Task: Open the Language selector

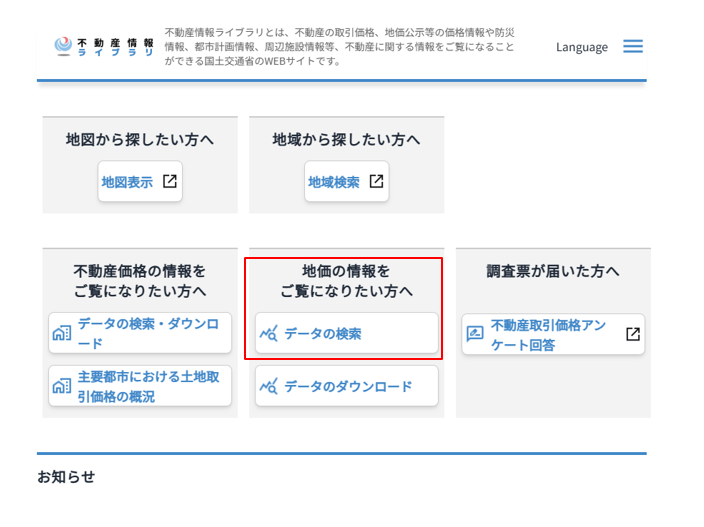Action: tap(581, 47)
